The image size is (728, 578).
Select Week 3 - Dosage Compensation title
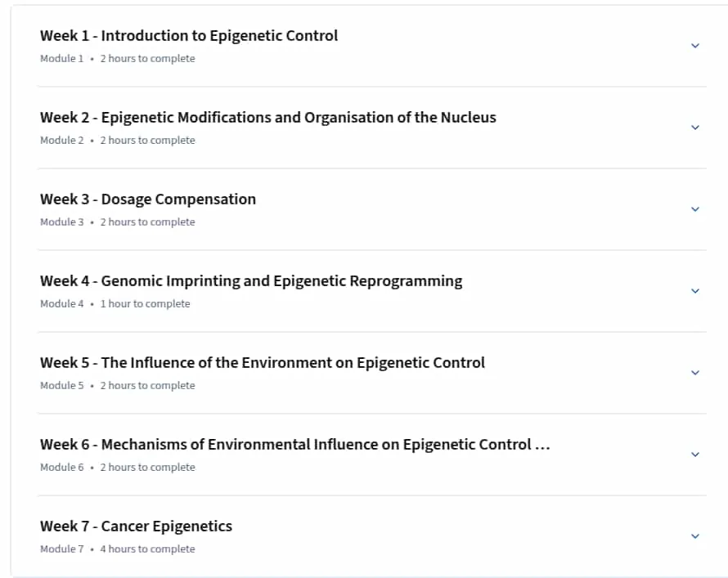[147, 199]
